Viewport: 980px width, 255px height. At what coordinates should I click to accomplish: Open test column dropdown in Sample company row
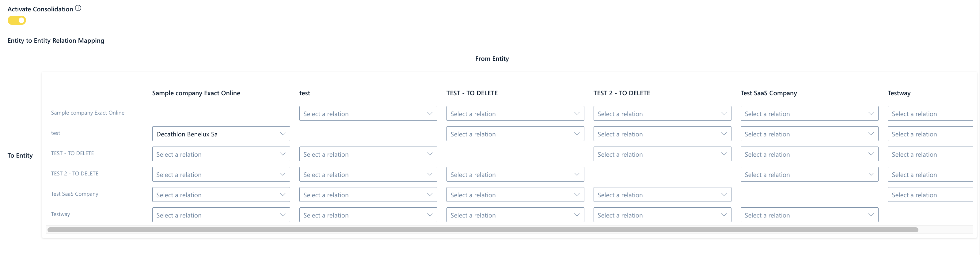[367, 114]
